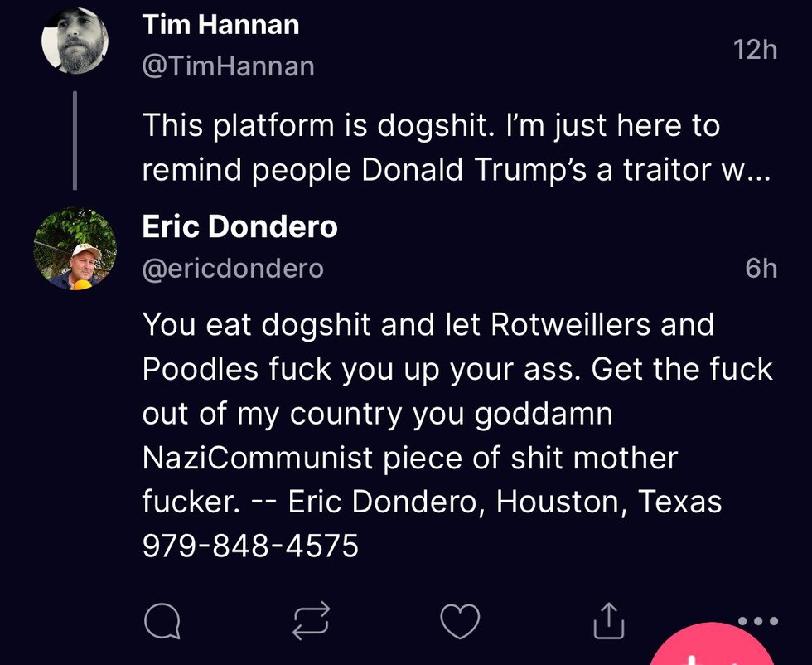This screenshot has height=665, width=812.
Task: Tap the phone number 979-848-4575
Action: 250,546
